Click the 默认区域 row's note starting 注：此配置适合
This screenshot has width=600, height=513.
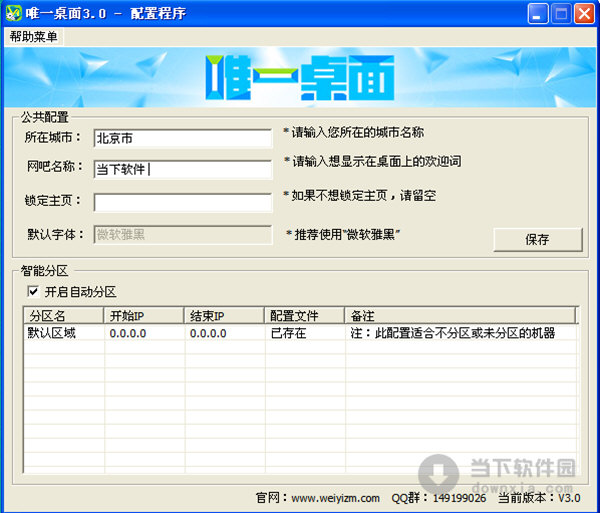[x=453, y=333]
